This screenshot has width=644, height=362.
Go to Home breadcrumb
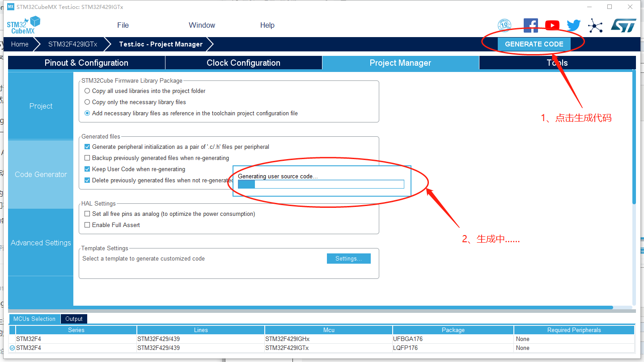coord(20,44)
